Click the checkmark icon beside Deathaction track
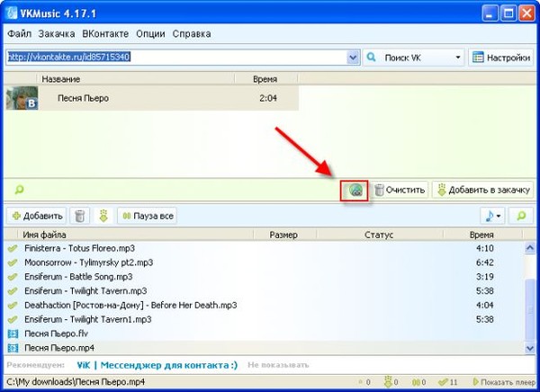This screenshot has width=540, height=392. coord(13,306)
